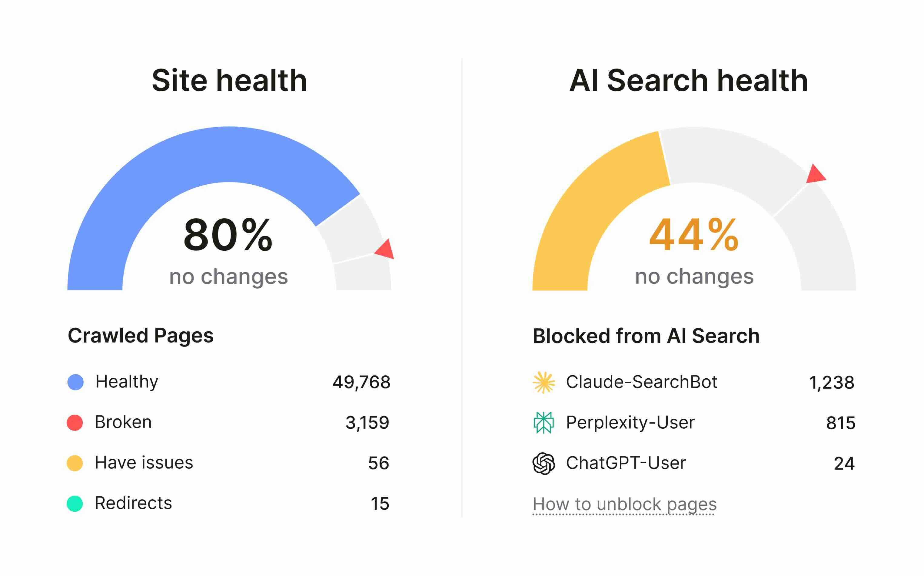Click the green Redirects legend dot
The image size is (924, 576).
pos(75,503)
